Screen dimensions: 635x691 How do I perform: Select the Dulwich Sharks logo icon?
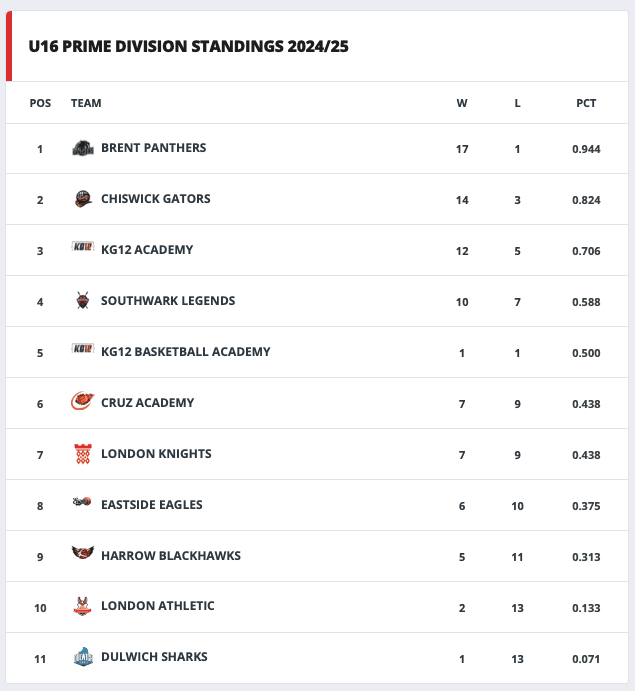[x=83, y=657]
